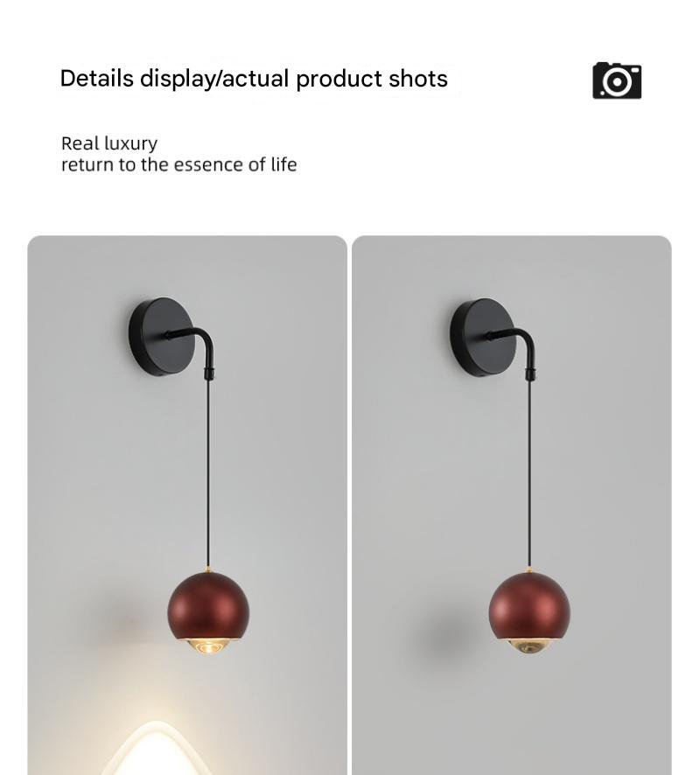This screenshot has width=700, height=775.
Task: Select the 'Real luxury' text line
Action: pos(109,143)
